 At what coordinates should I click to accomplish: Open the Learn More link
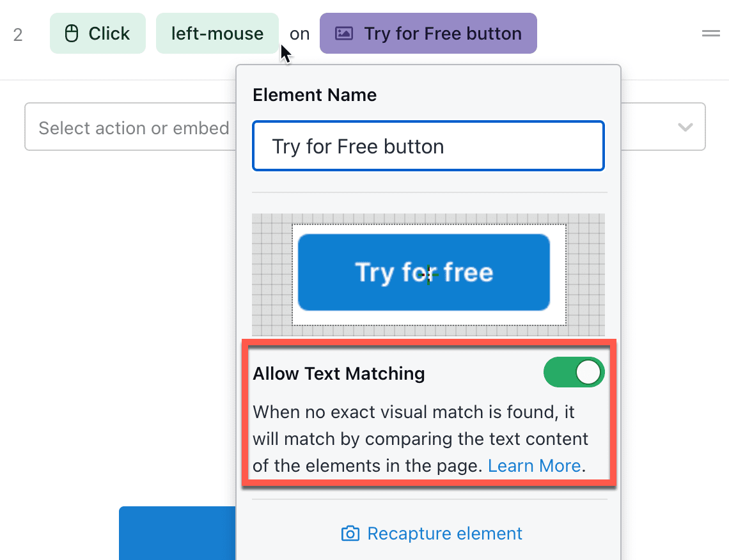point(534,465)
